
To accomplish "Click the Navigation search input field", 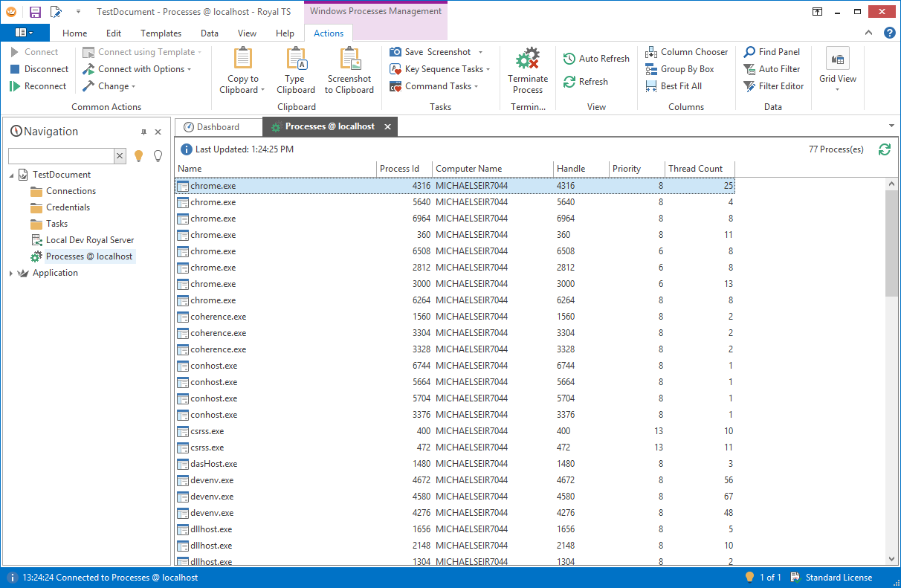I will (61, 156).
